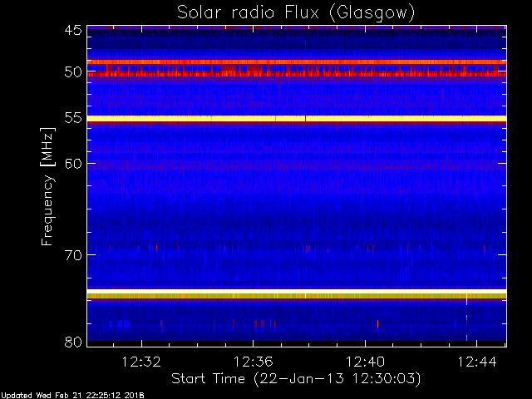Click the 50 MHz frequency axis label
This screenshot has width=532, height=399.
tap(73, 72)
